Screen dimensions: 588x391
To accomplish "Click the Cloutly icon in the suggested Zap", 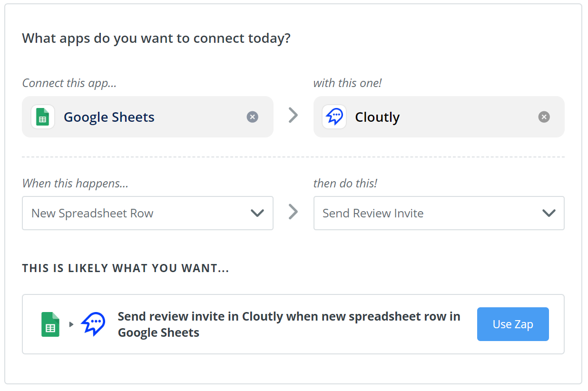I will 93,324.
